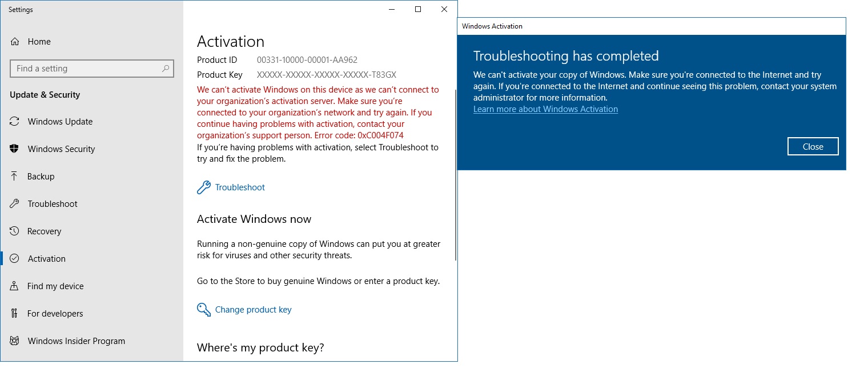Click the Update & Security section title

point(45,95)
